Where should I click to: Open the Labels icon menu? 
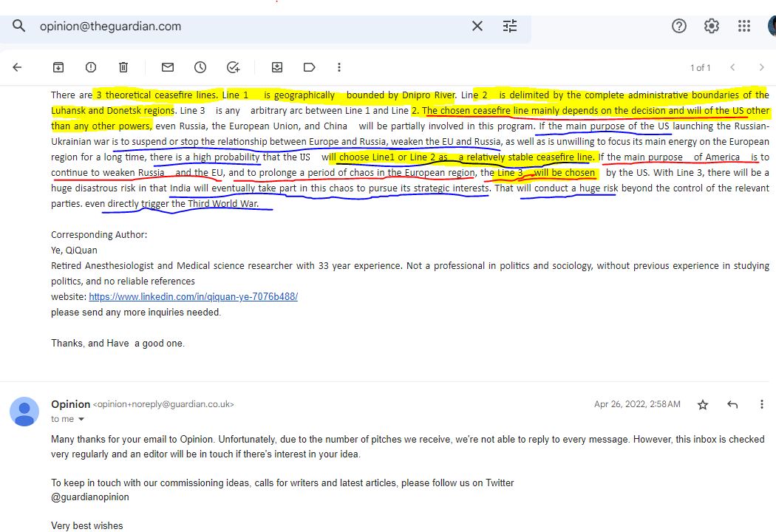pos(310,67)
